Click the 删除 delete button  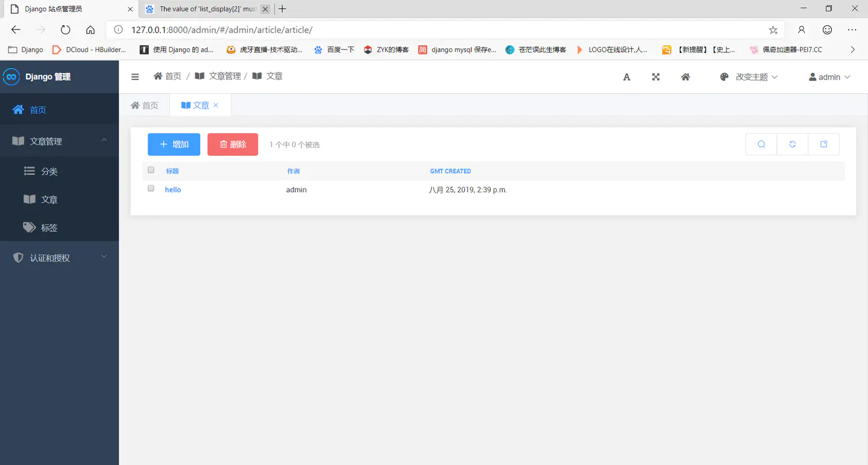(x=233, y=145)
